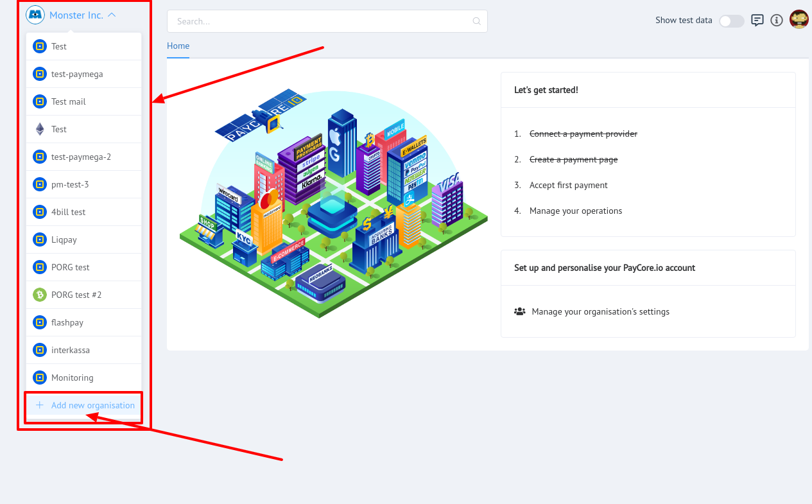812x504 pixels.
Task: Collapse the Monster Inc. organisation dropdown chevron
Action: [112, 15]
